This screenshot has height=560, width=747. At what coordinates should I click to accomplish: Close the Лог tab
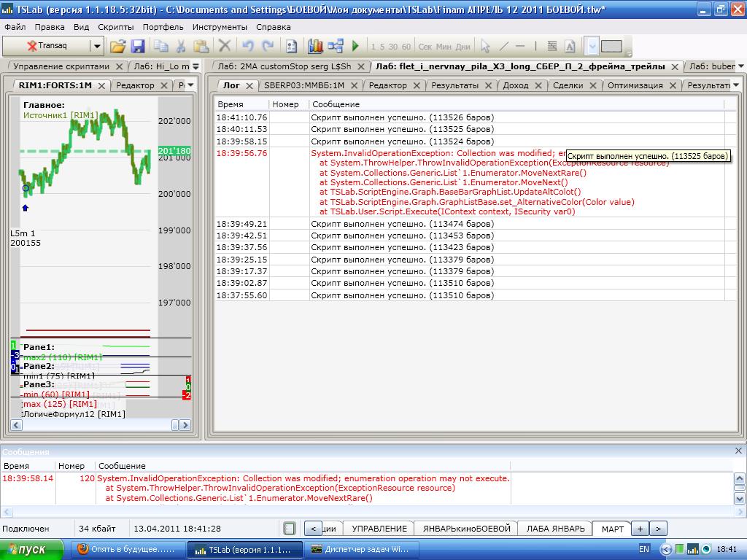pyautogui.click(x=249, y=85)
